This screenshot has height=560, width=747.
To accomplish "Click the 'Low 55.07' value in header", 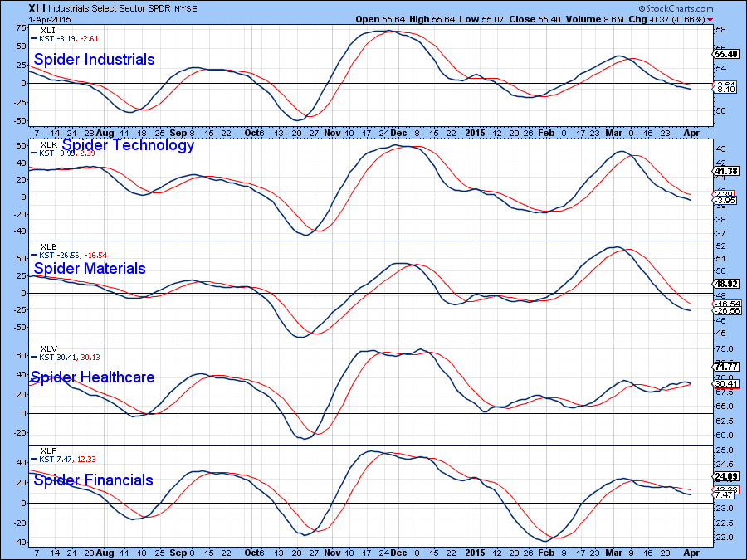I will coord(481,20).
